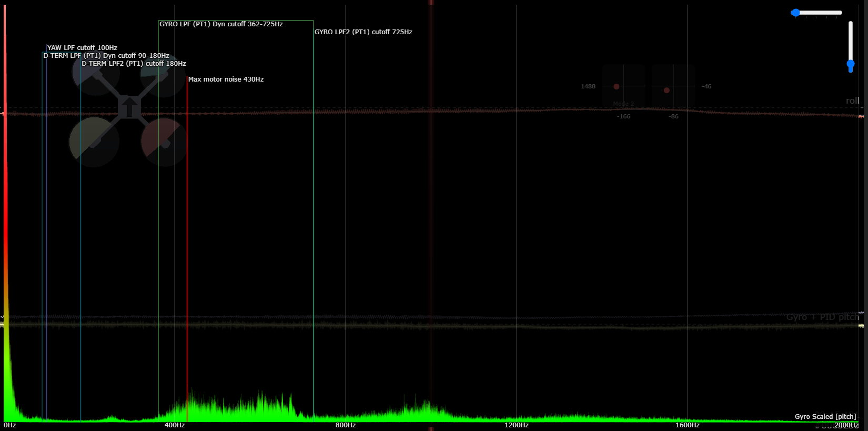The width and height of the screenshot is (868, 431).
Task: Click the quadcopter craft center arrow icon
Action: point(129,107)
